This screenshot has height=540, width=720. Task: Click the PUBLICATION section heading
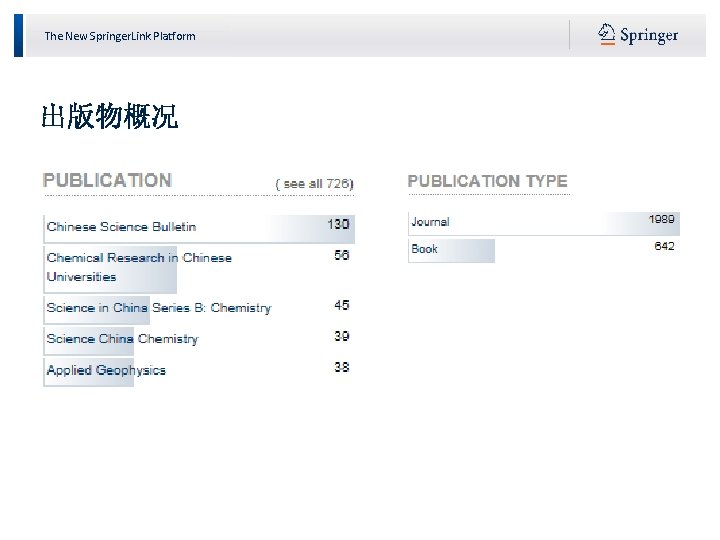[x=107, y=180]
